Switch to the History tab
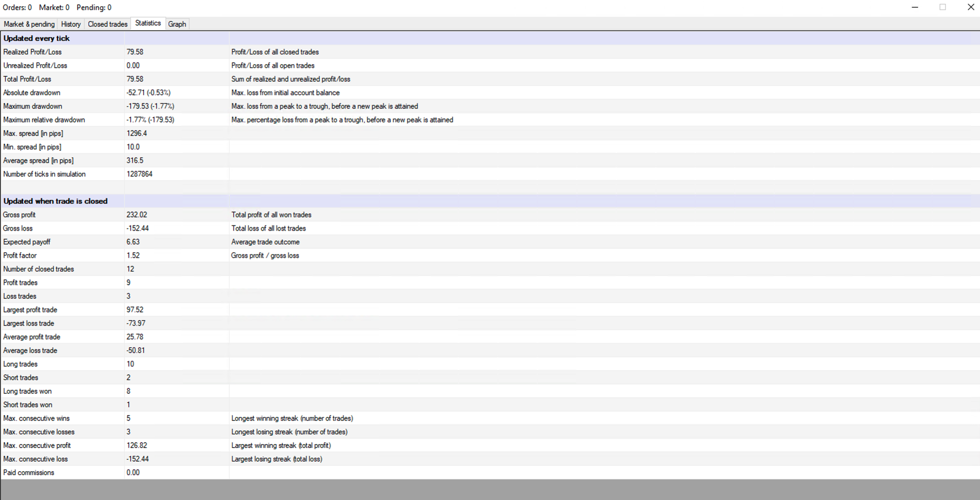Screen dimensions: 980x500 click(71, 24)
